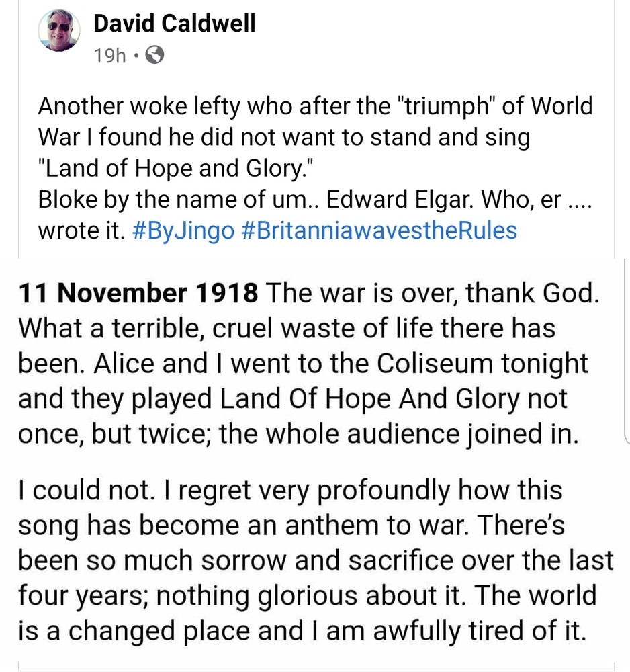
Task: Click the sentence "The war is over, thank God."
Action: 431,293
